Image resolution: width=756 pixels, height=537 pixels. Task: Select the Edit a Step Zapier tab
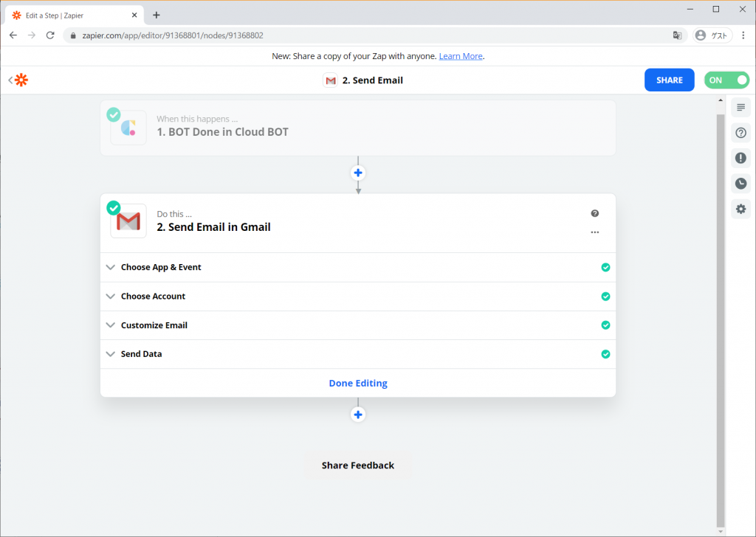point(75,15)
